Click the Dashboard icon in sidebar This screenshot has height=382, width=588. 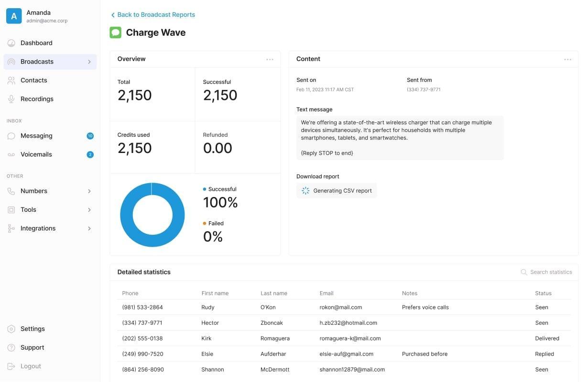11,43
